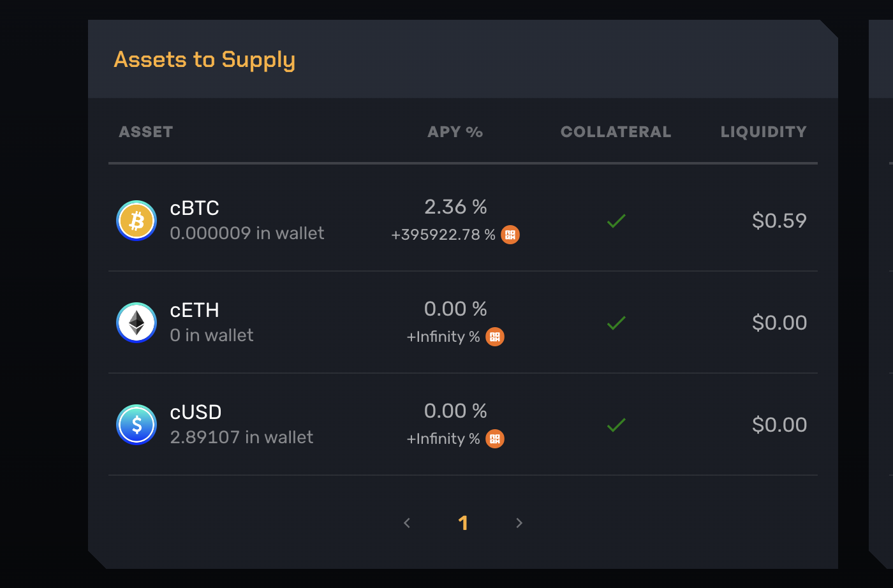
Task: Click the cUSD dollar coin icon
Action: 137,425
